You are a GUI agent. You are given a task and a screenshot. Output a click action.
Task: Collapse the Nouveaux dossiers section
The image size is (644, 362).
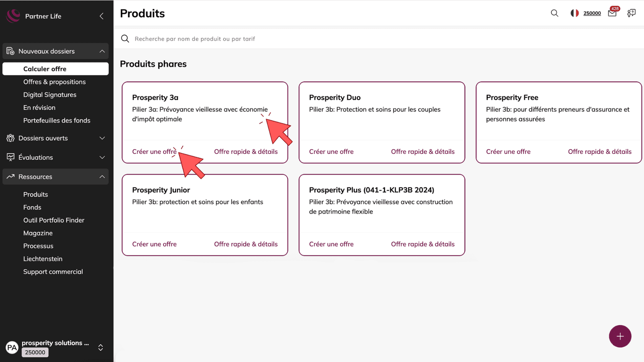(102, 51)
